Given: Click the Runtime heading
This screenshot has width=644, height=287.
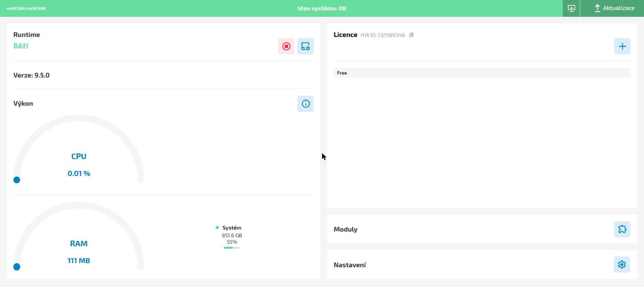Looking at the screenshot, I should tap(27, 35).
